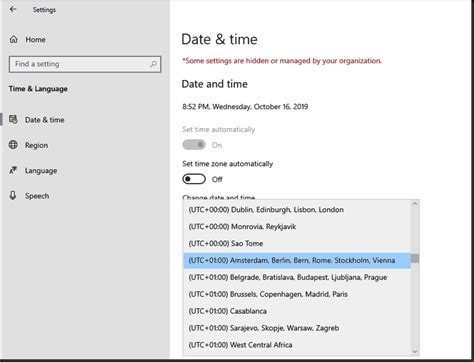Open the Home icon in sidebar

[x=13, y=39]
